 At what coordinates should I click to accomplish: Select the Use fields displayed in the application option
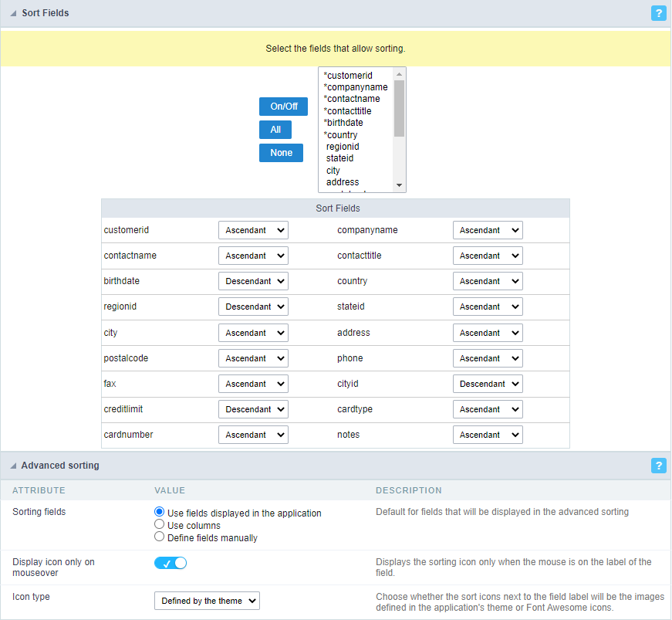159,511
